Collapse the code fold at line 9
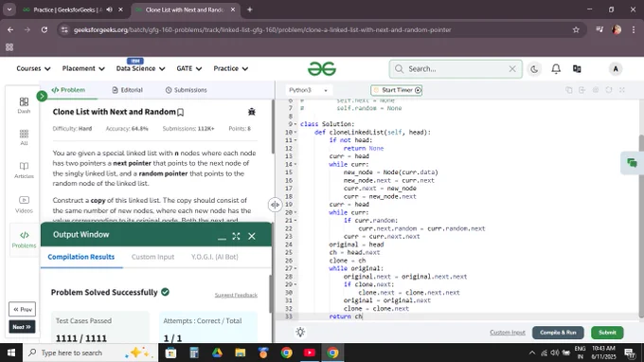The width and height of the screenshot is (644, 362). pyautogui.click(x=295, y=124)
